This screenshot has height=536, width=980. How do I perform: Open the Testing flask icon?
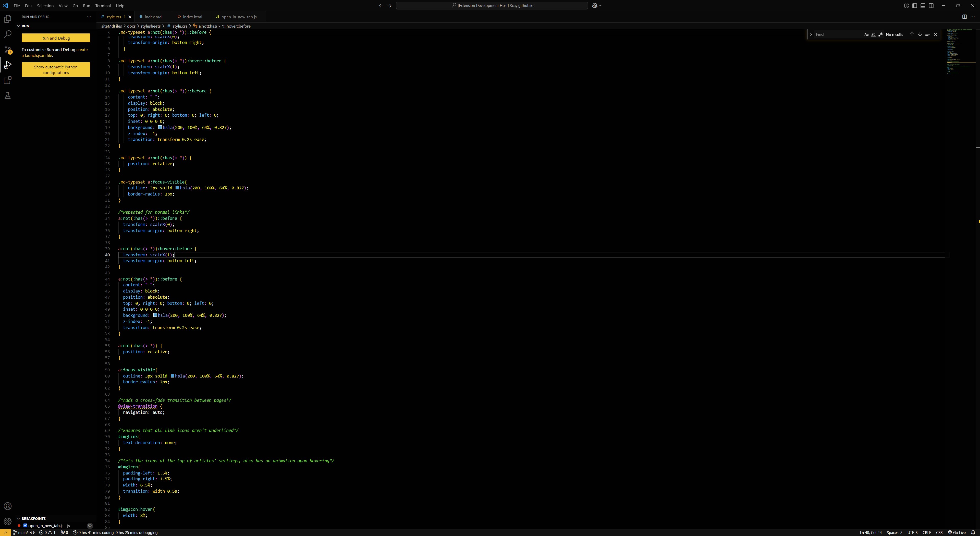tap(8, 95)
